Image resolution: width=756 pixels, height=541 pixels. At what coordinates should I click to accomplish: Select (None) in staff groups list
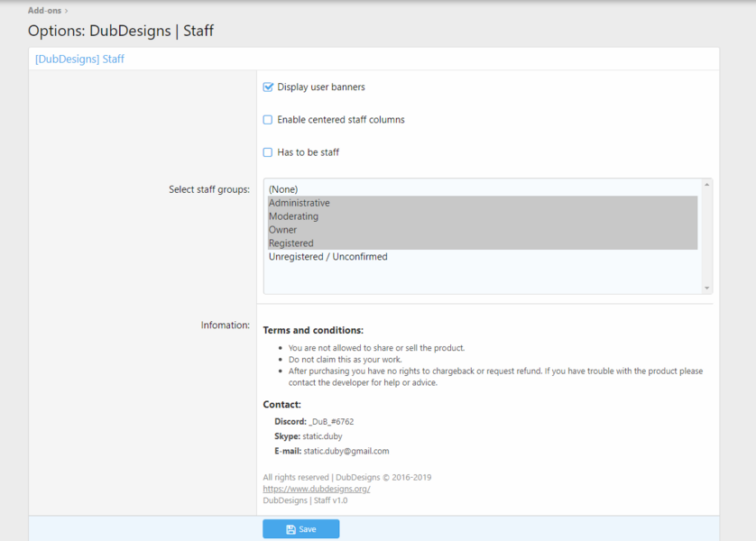pyautogui.click(x=483, y=189)
